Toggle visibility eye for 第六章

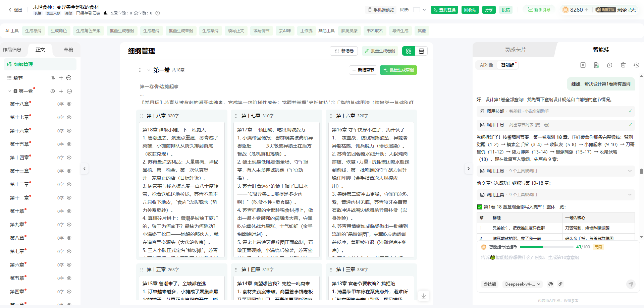69,265
